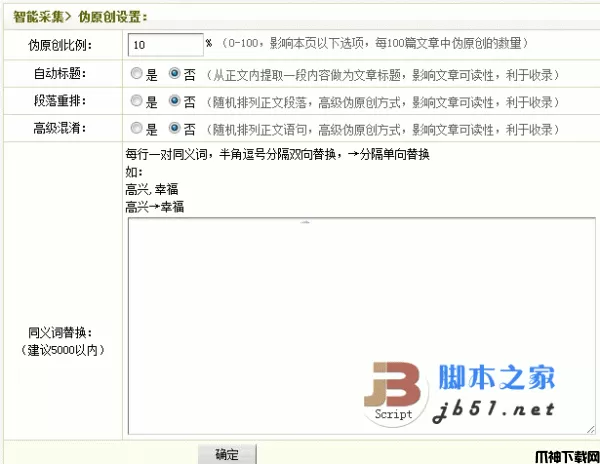Click the 每行一对同义词 instruction line
This screenshot has height=464, width=600.
click(277, 154)
